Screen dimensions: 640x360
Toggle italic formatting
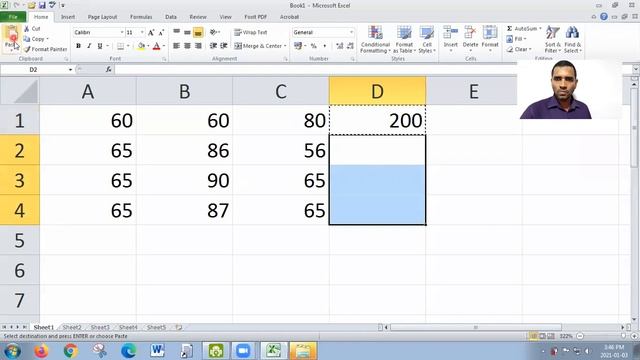[x=89, y=46]
